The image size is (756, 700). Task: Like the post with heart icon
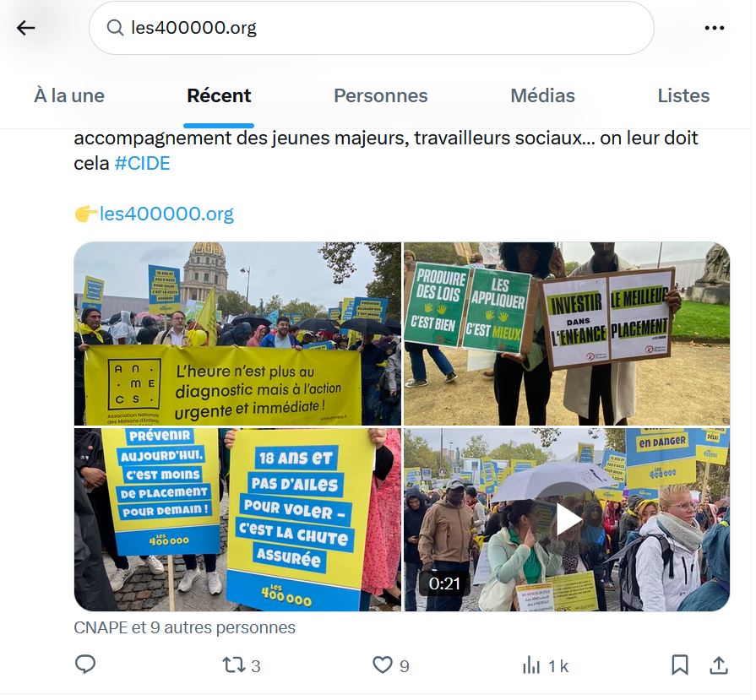pyautogui.click(x=383, y=665)
